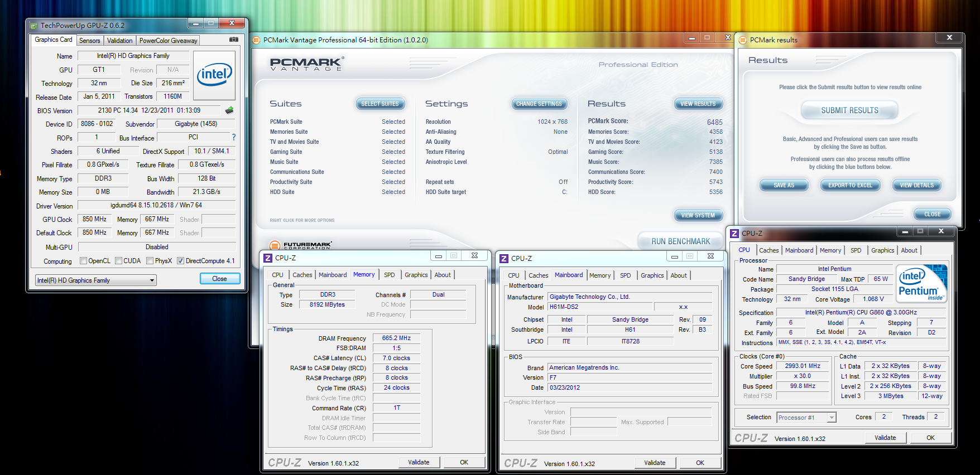Click the Change Settings button
Image resolution: width=980 pixels, height=475 pixels.
point(539,104)
